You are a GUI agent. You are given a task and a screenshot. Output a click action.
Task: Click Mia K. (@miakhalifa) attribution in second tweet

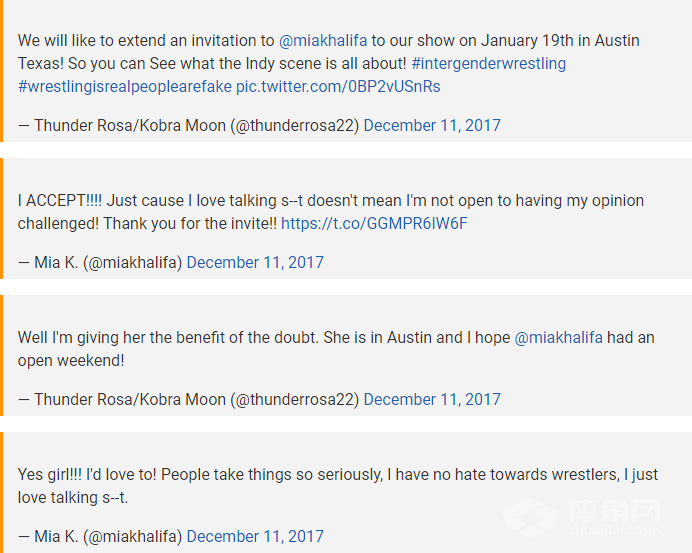pyautogui.click(x=100, y=263)
